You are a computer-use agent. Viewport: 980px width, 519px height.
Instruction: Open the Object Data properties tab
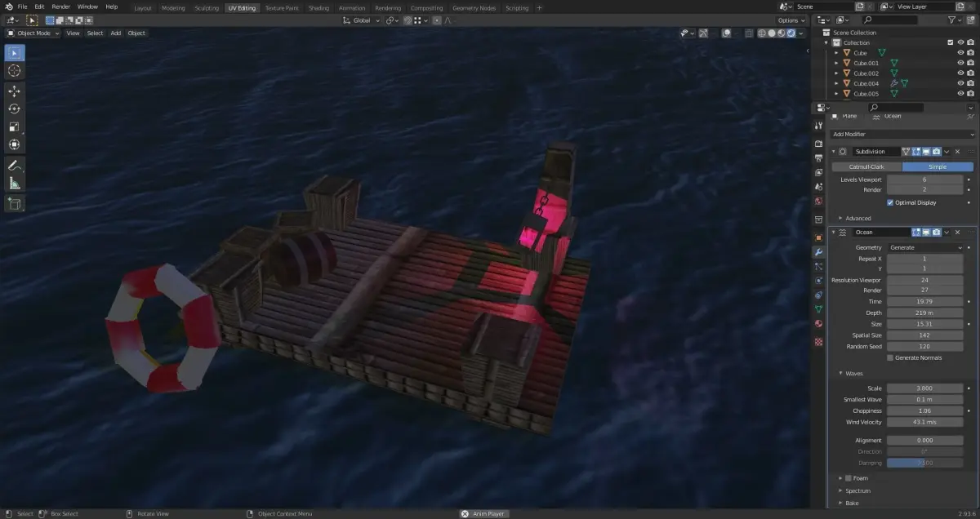point(818,309)
